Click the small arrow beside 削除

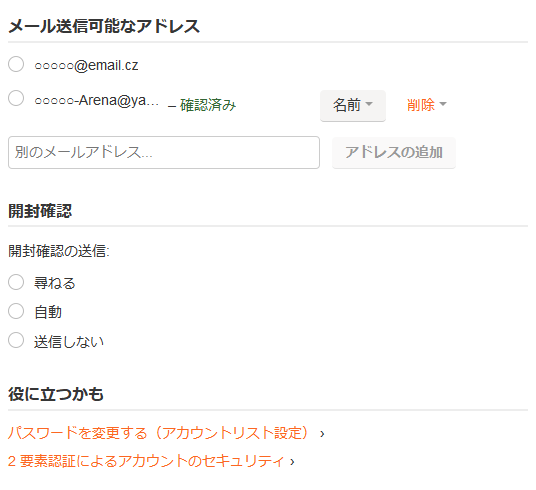point(443,104)
